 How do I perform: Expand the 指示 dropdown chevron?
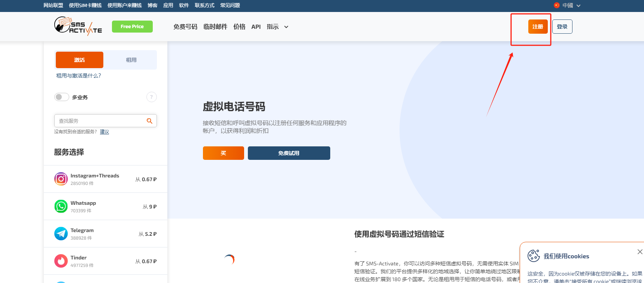(286, 27)
